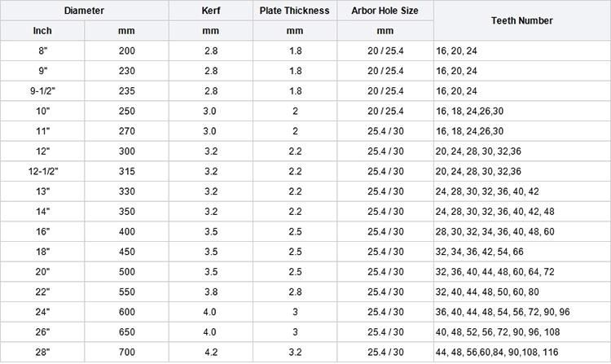Click teeth list starting 44, 48, 56,60,84
The width and height of the screenshot is (611, 364).
pyautogui.click(x=497, y=352)
